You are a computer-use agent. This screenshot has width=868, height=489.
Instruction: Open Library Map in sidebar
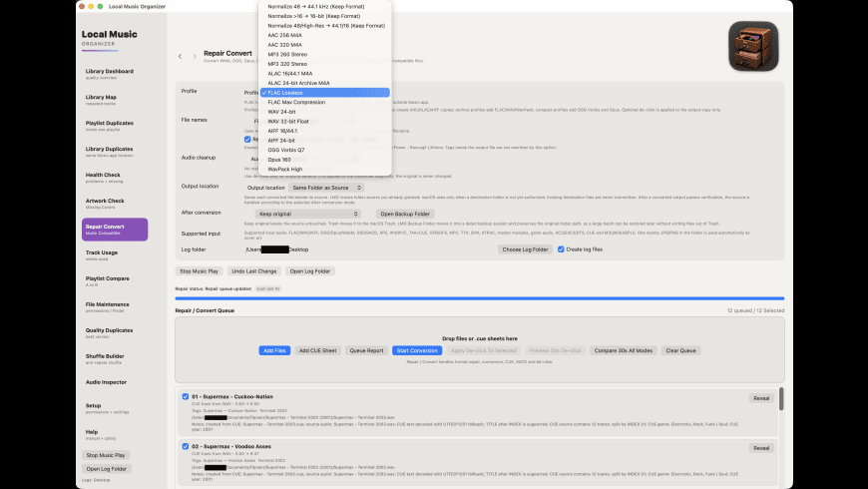[x=115, y=100]
